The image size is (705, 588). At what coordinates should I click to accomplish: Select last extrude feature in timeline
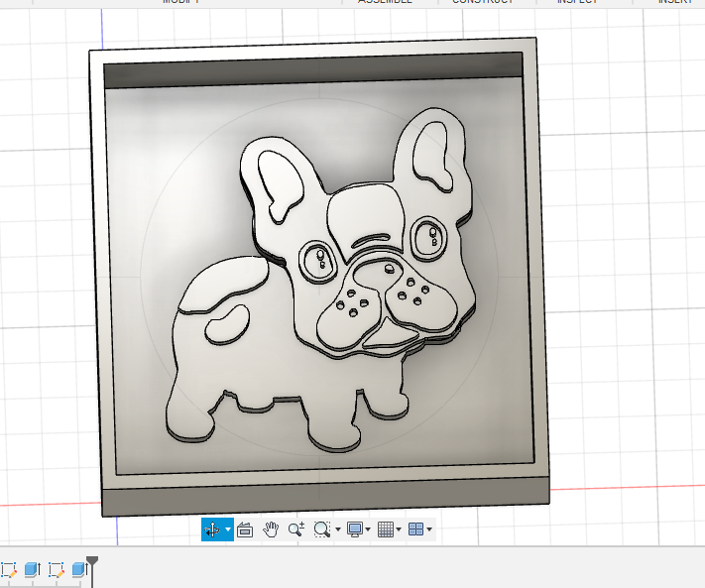tap(77, 570)
